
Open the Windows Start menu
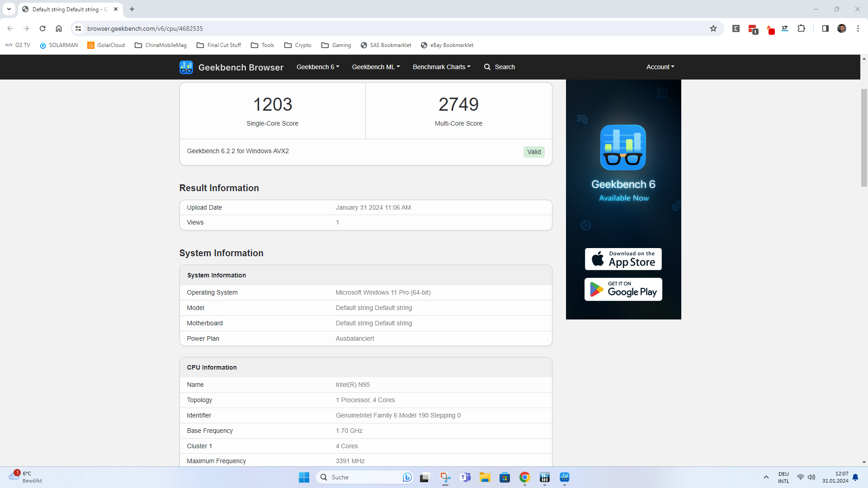tap(304, 477)
